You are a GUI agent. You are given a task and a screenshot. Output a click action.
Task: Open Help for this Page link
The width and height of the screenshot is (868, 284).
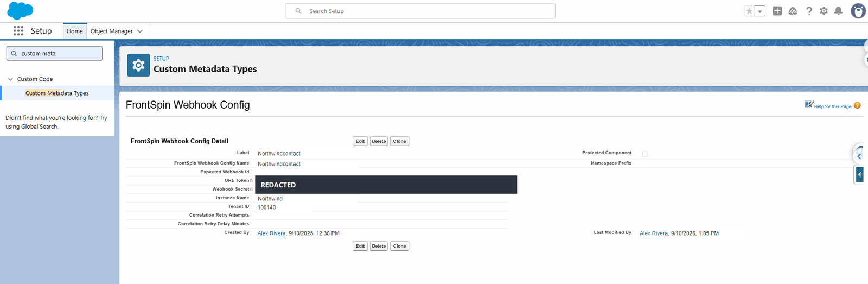pyautogui.click(x=833, y=106)
